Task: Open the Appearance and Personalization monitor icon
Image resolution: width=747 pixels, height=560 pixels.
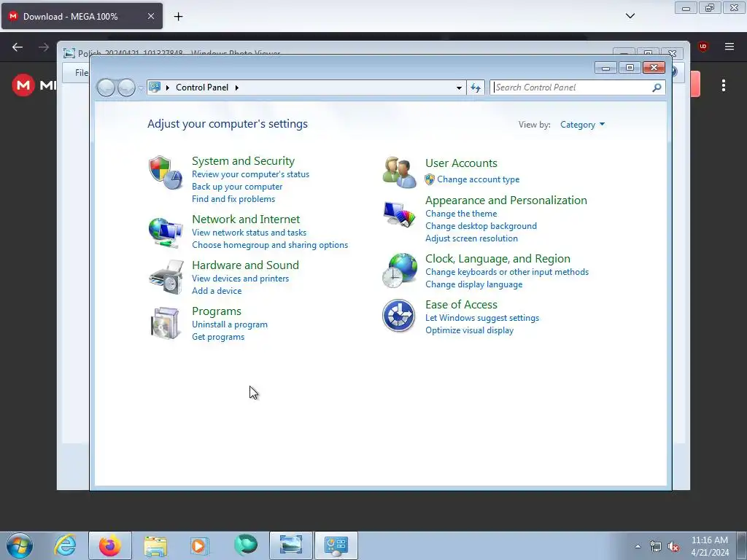Action: click(399, 215)
